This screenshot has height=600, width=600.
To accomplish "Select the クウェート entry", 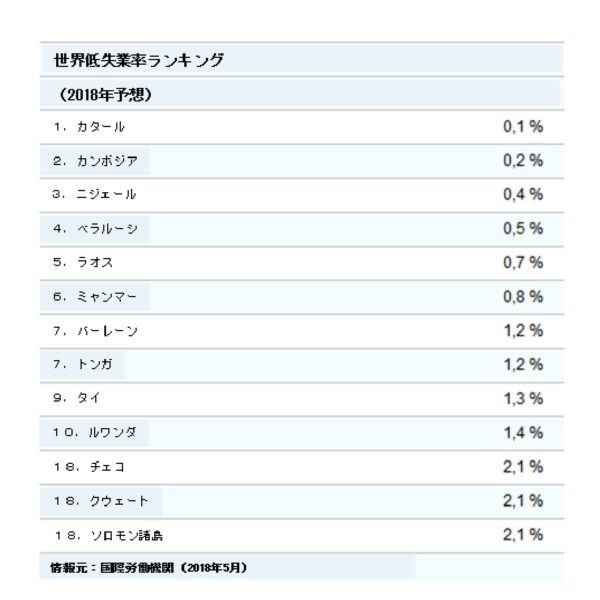I will (x=119, y=501).
